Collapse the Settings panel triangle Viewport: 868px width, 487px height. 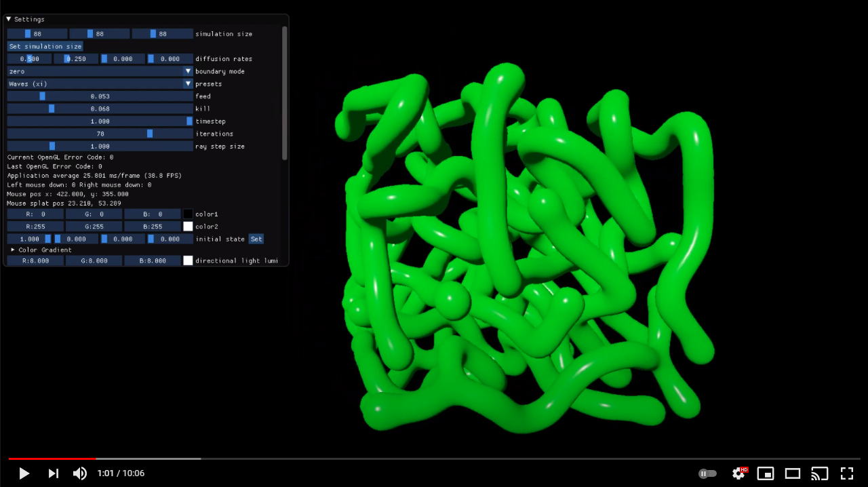click(x=9, y=19)
